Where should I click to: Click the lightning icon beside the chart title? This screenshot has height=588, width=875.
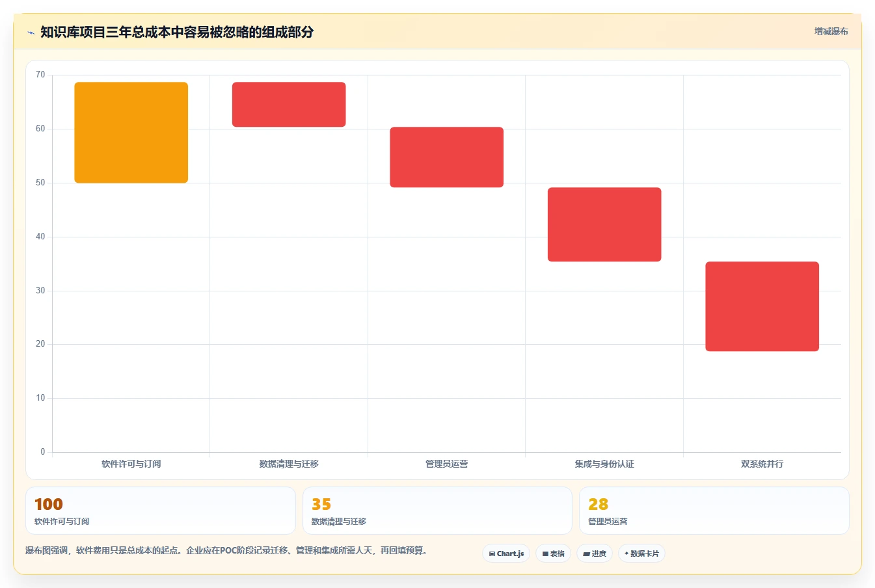31,33
